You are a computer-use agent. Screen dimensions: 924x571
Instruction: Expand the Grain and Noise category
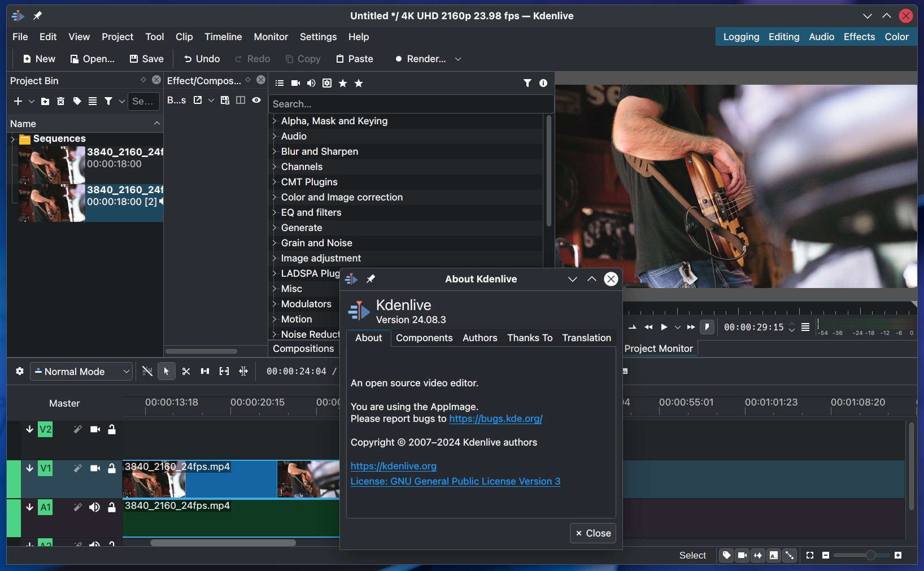tap(274, 243)
